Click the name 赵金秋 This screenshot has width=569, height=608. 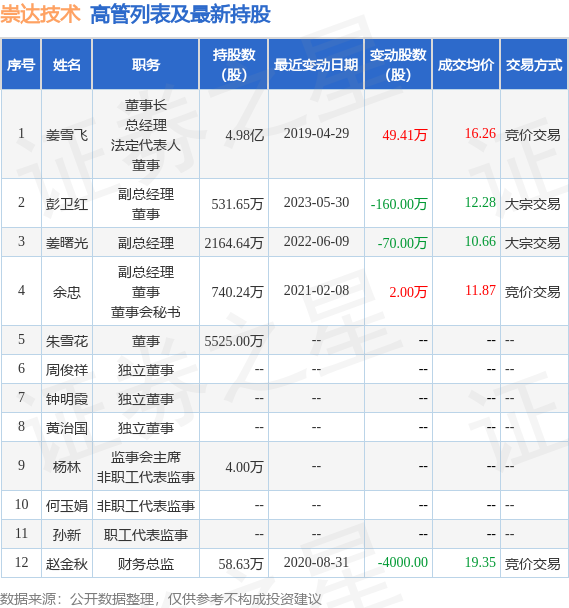pyautogui.click(x=67, y=564)
